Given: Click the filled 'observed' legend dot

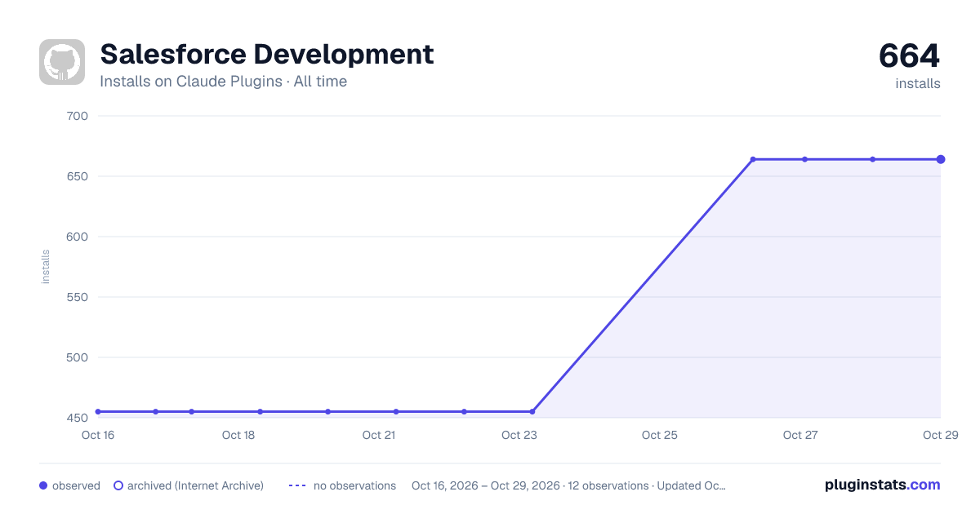Looking at the screenshot, I should point(43,485).
